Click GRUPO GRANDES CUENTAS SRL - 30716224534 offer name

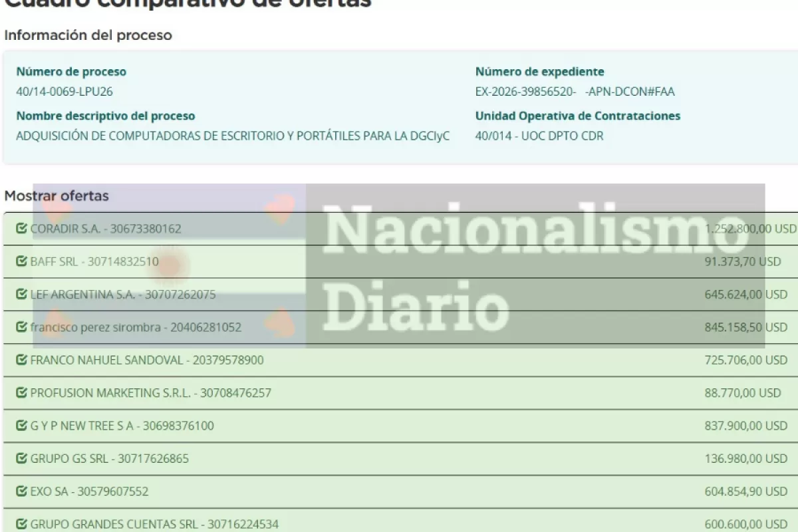click(x=154, y=524)
